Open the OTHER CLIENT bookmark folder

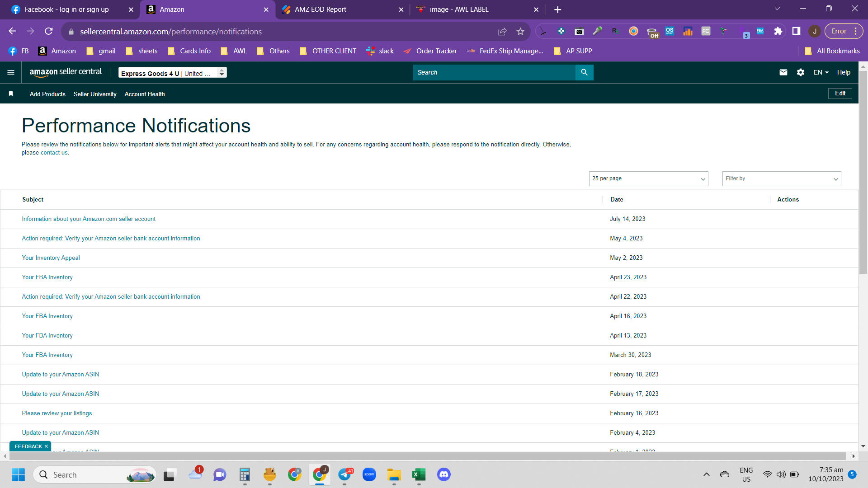click(328, 51)
